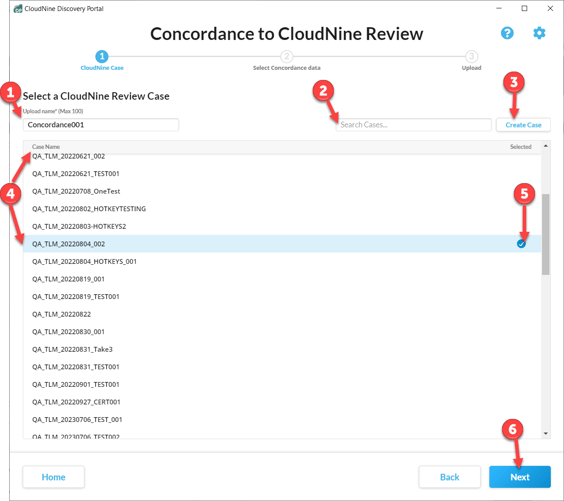This screenshot has width=564, height=501.
Task: Select case QA_TLM_20220819_TEST001
Action: (282, 297)
